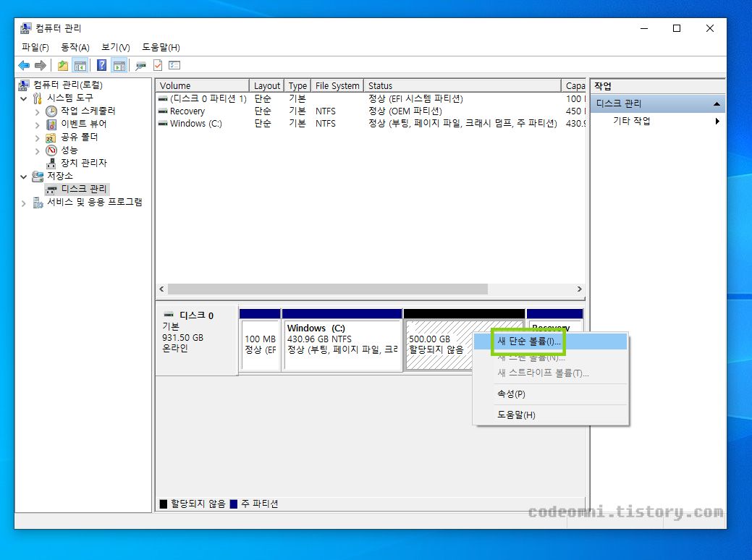
Task: Click window title bar app icon
Action: [x=25, y=28]
